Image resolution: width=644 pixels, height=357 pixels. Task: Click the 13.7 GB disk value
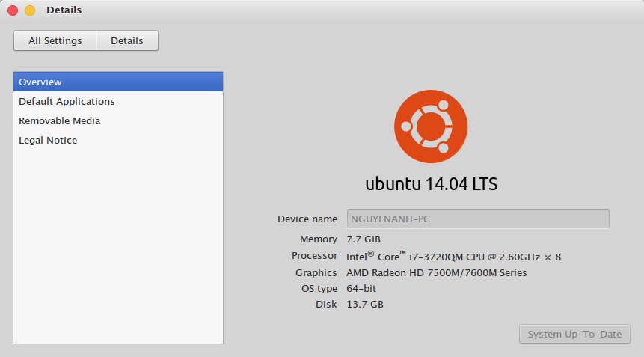pos(365,304)
